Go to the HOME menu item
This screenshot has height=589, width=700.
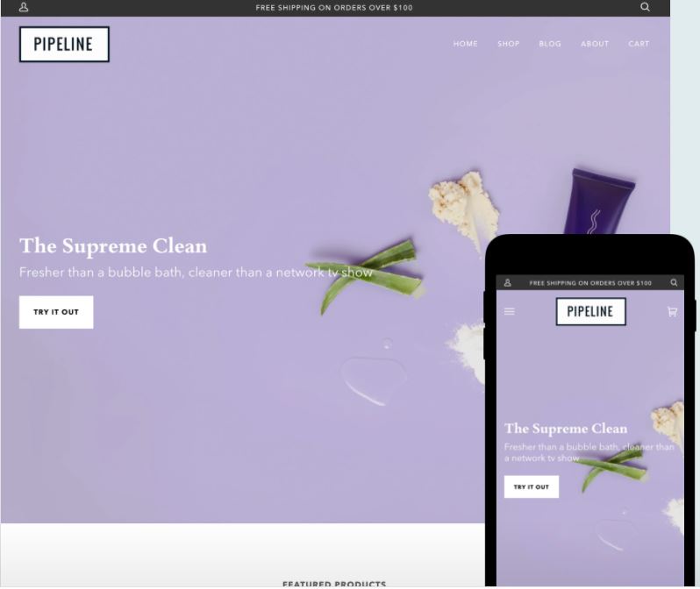point(465,44)
